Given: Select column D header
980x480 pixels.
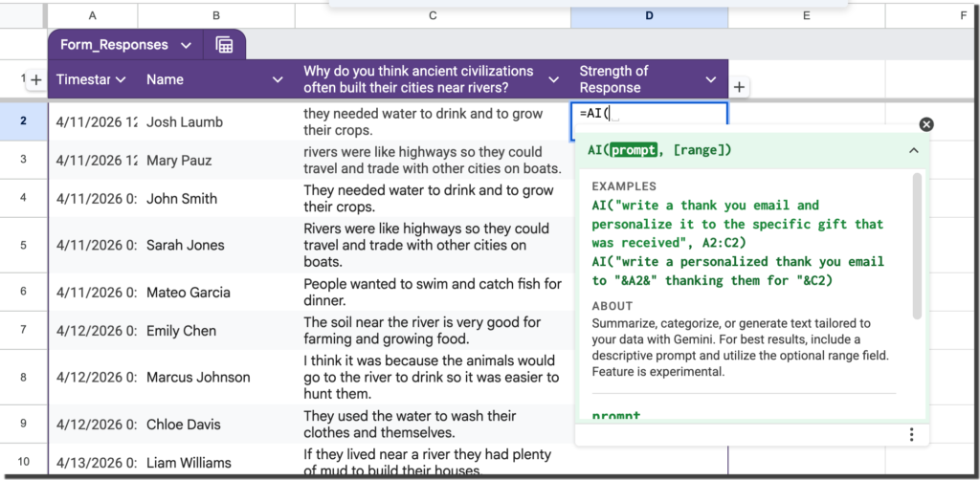Looking at the screenshot, I should pos(649,15).
